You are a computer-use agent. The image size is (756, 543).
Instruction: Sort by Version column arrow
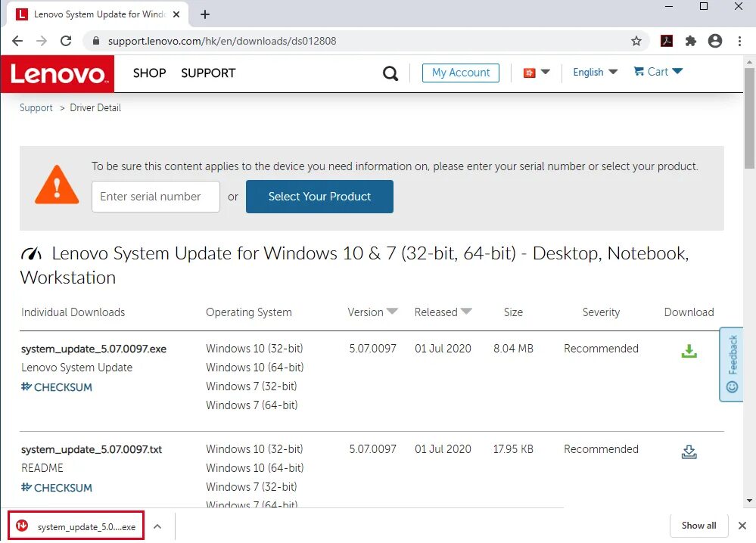(x=393, y=312)
